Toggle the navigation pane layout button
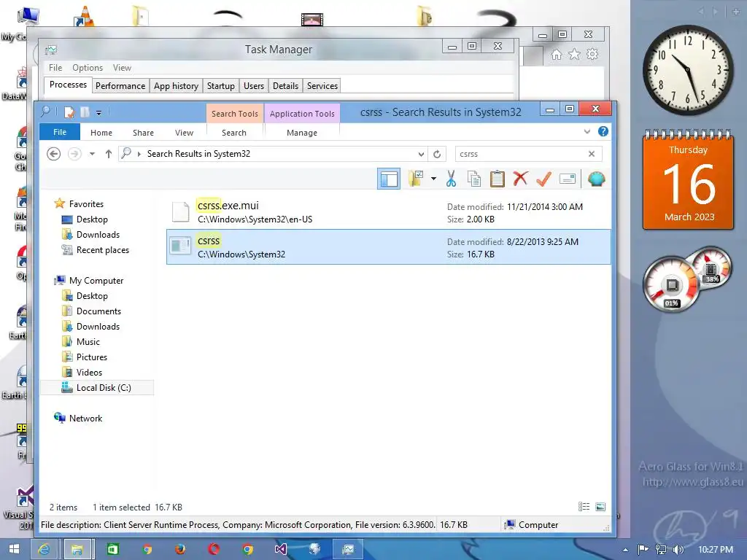Screen dimensions: 747x560 pos(389,179)
